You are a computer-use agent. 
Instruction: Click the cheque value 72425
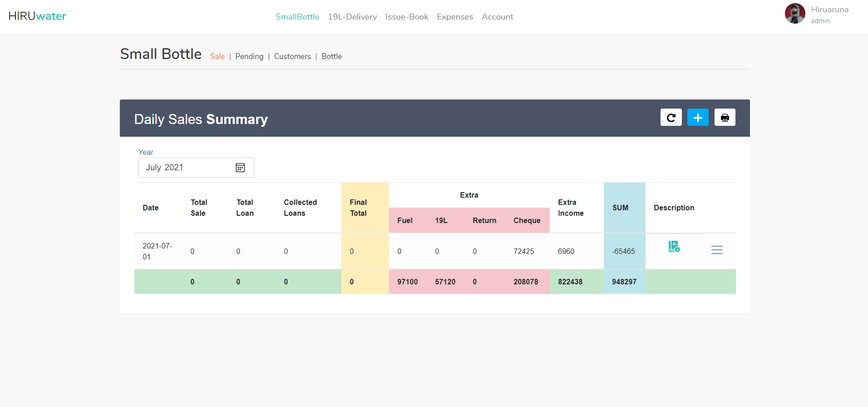click(523, 251)
